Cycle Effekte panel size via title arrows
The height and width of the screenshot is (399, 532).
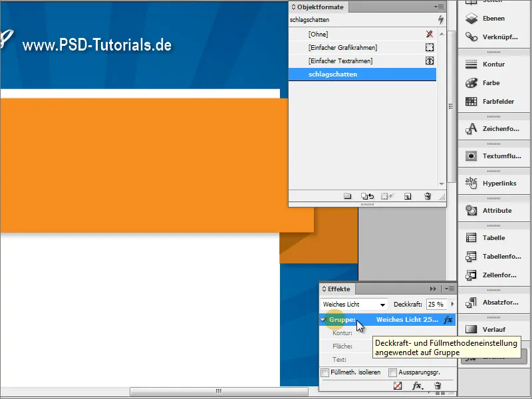tap(324, 289)
